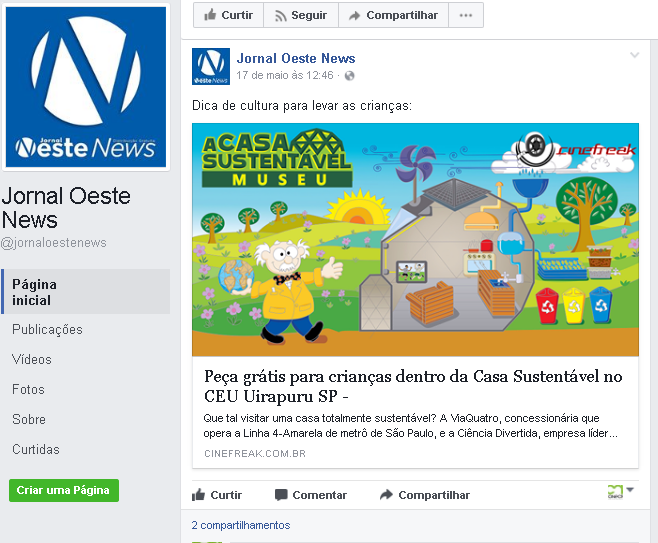Expand the post options chevron
Screen dimensions: 658x543
click(634, 55)
